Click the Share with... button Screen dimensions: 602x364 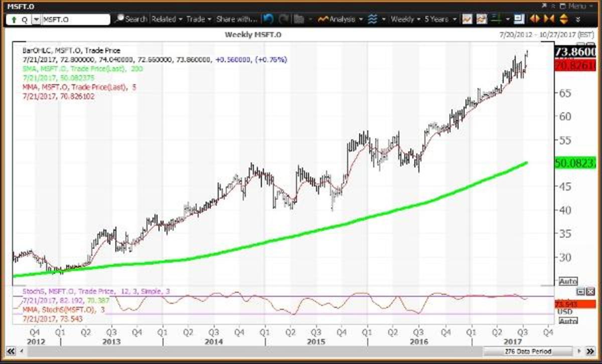(236, 19)
